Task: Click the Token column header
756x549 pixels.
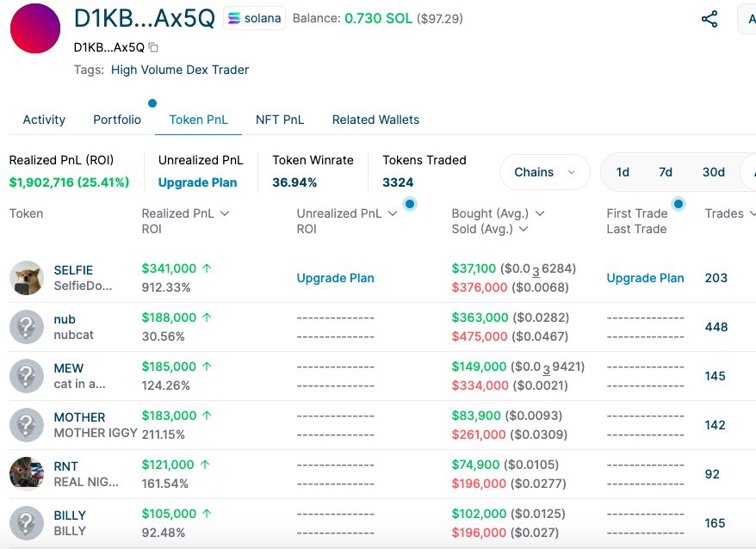Action: 26,213
